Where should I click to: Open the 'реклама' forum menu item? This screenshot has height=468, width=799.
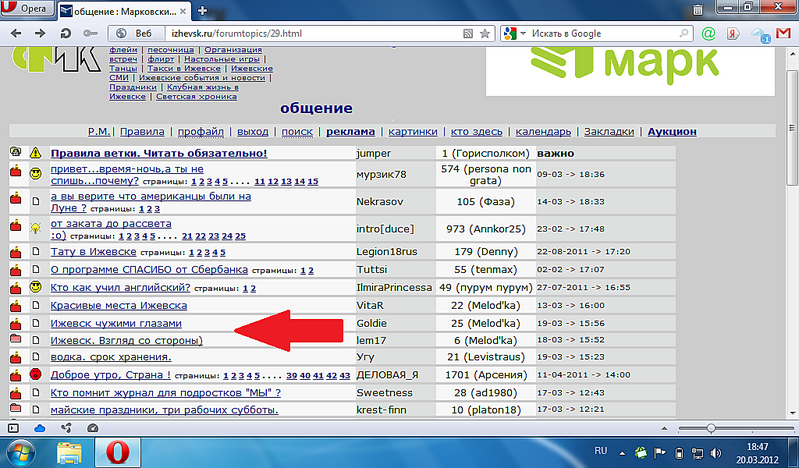coord(350,131)
